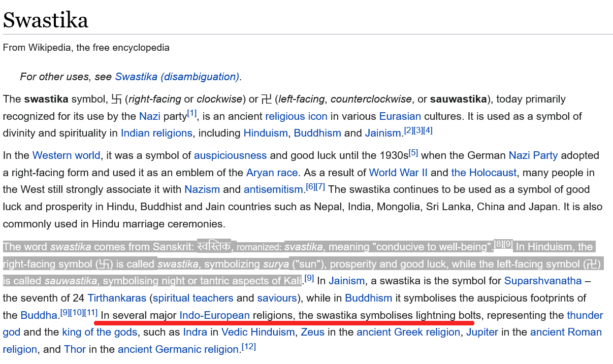Open the Indo-European link
Screen dimensions: 613x364
pyautogui.click(x=215, y=315)
